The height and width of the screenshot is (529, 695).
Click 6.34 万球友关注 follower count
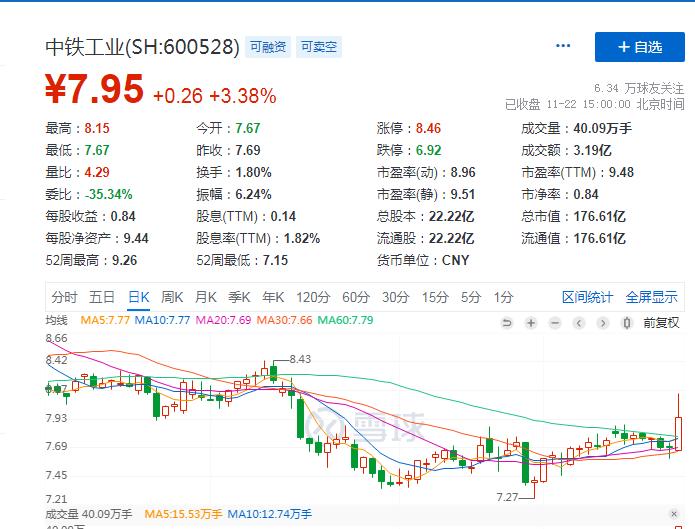click(x=639, y=88)
